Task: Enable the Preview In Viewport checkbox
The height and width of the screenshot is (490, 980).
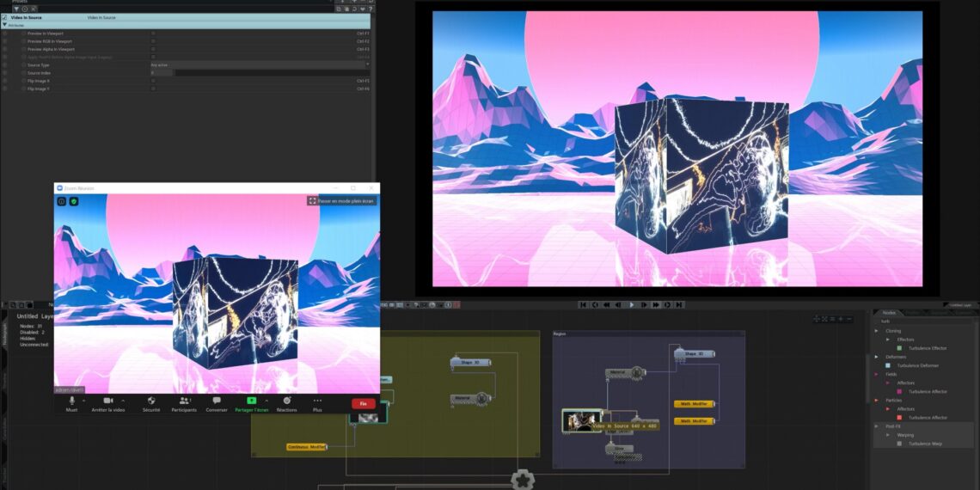Action: pyautogui.click(x=154, y=33)
